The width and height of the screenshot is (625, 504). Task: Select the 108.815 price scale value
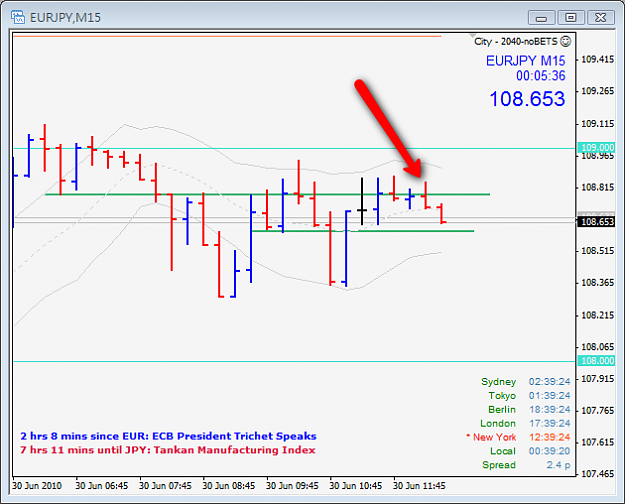597,187
